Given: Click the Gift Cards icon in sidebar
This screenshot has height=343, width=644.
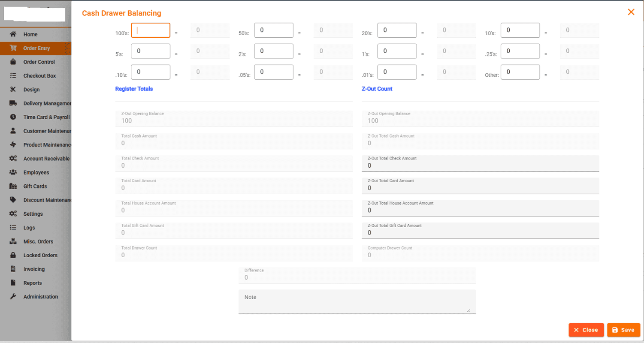Looking at the screenshot, I should pyautogui.click(x=13, y=186).
